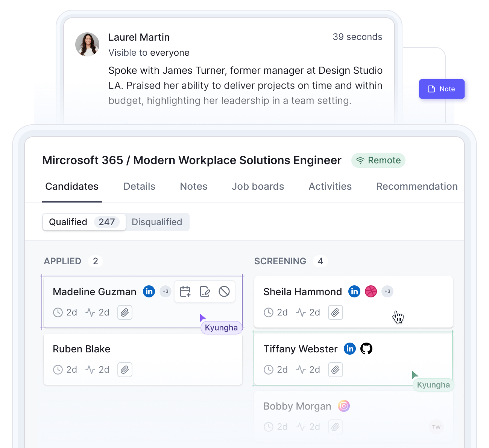489x448 pixels.
Task: Open Madeline Guzman's LinkedIn profile icon
Action: [x=149, y=291]
